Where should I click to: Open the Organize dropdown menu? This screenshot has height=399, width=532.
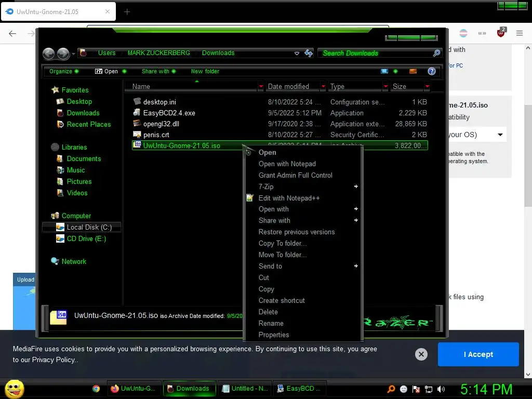click(64, 71)
